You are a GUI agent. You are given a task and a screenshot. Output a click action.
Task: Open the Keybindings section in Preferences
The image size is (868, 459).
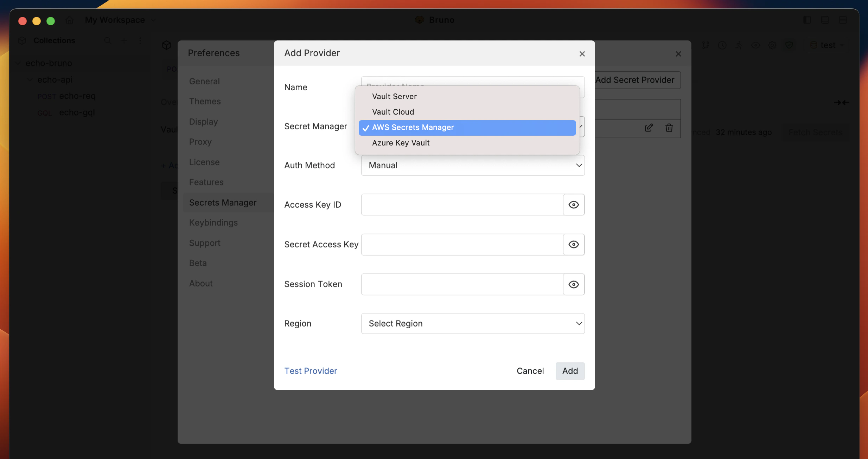coord(213,222)
